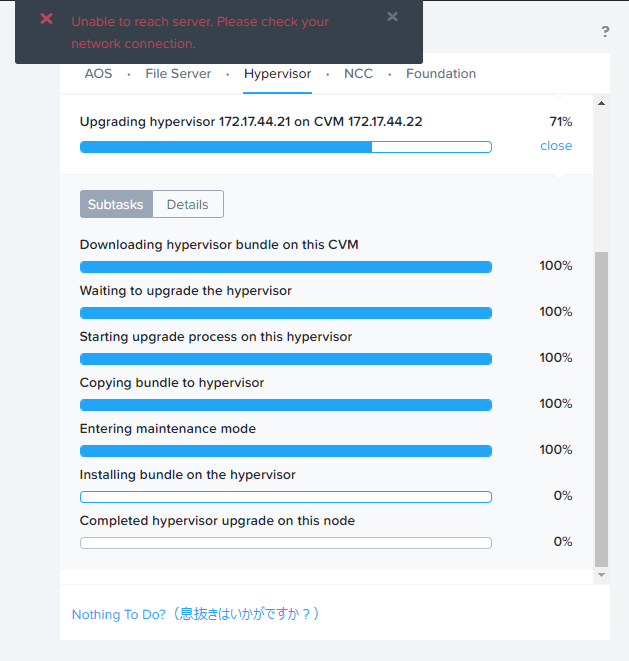Click the scrollbar up arrow
The image size is (629, 661).
[x=602, y=103]
